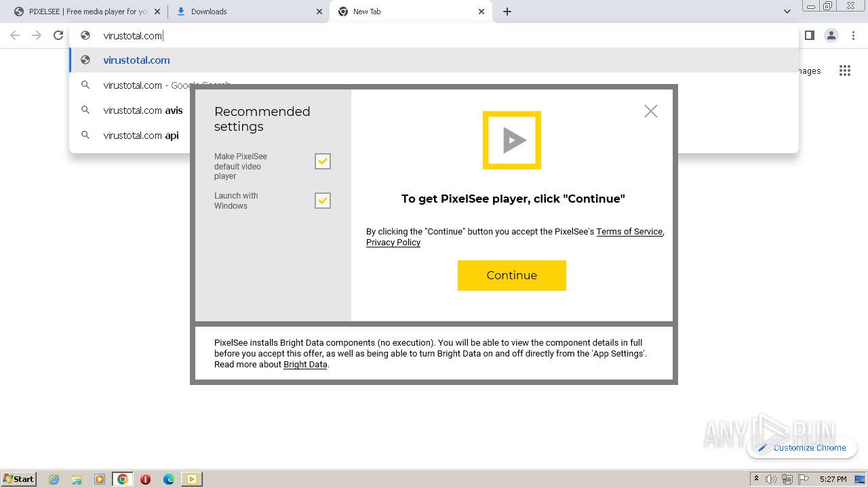The width and height of the screenshot is (868, 488).
Task: Uncheck Launch with Windows
Action: [x=323, y=201]
